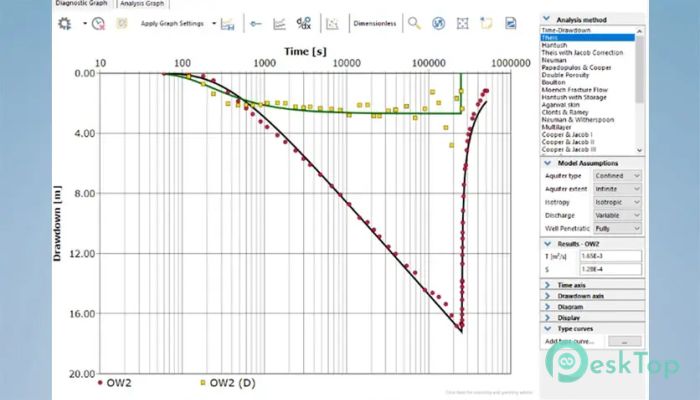Click the Drawdown [m] axis title
The image size is (700, 400).
point(57,223)
